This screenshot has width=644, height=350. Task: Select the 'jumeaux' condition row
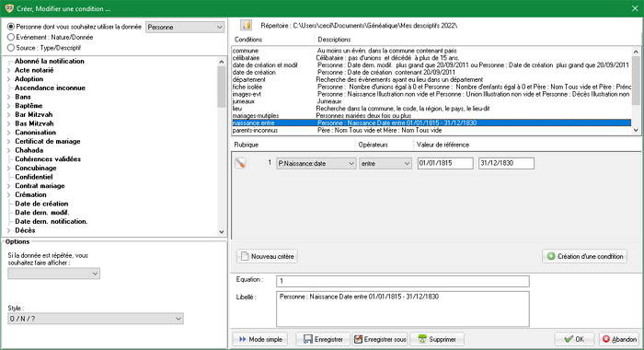pos(431,101)
